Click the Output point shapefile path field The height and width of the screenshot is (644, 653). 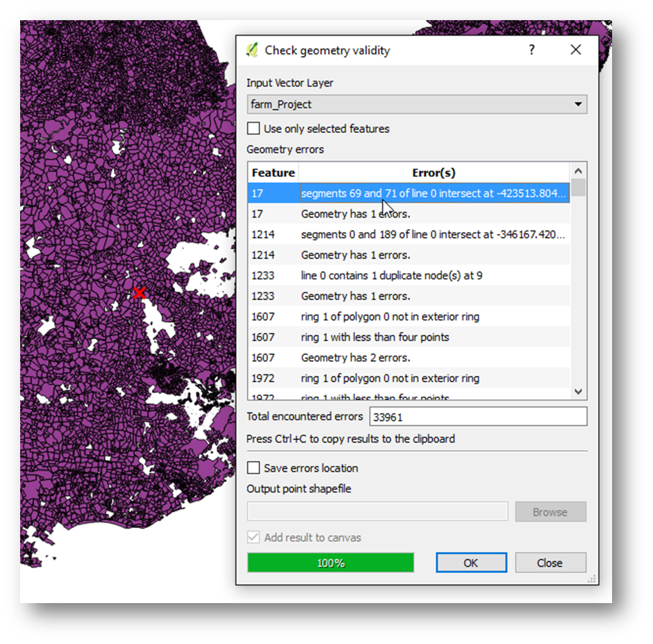point(378,512)
